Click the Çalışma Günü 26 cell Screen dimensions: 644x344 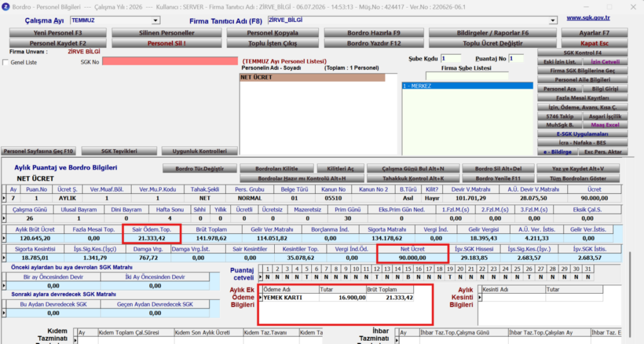click(x=30, y=218)
